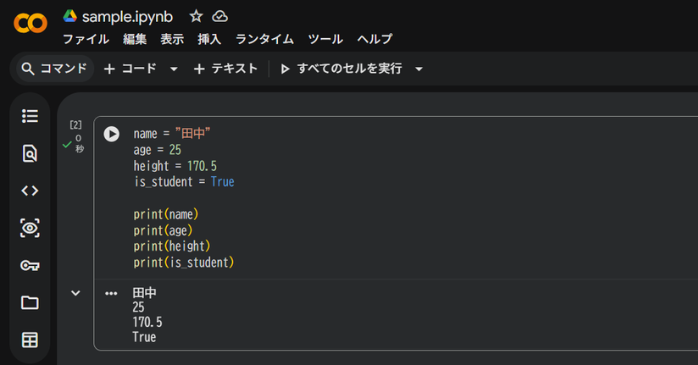Rename the notebook title sample.ipynb
Viewport: 698px width, 365px height.
tap(127, 17)
